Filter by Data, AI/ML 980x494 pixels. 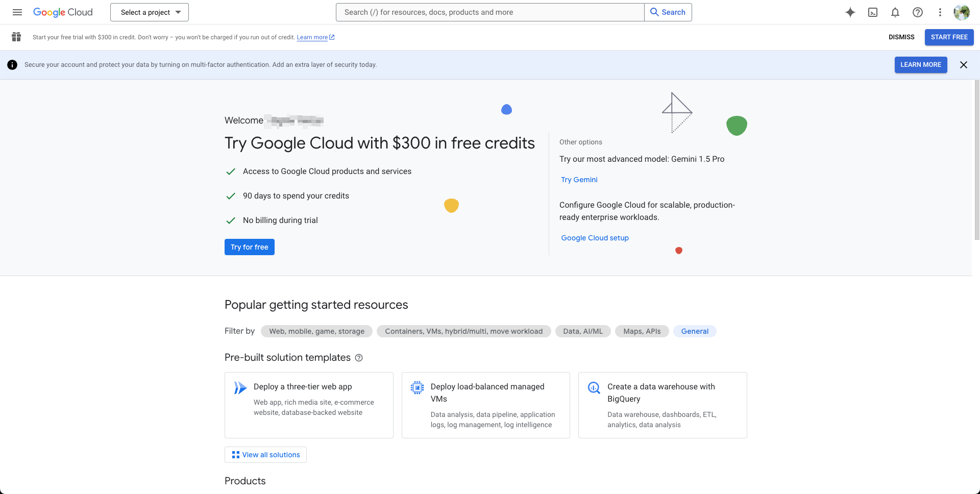(583, 331)
